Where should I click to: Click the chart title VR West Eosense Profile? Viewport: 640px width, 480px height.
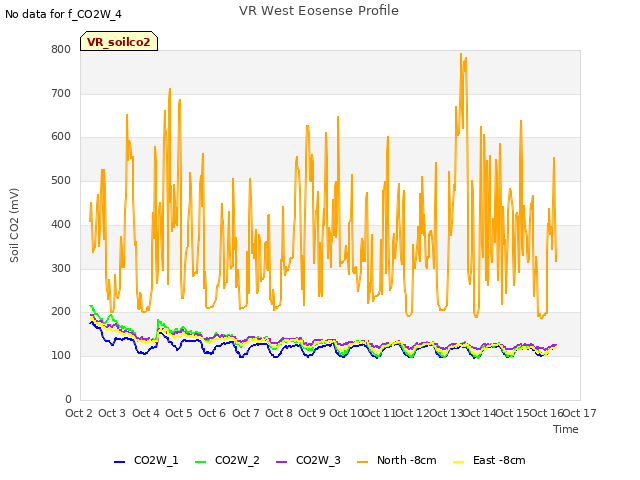319,11
